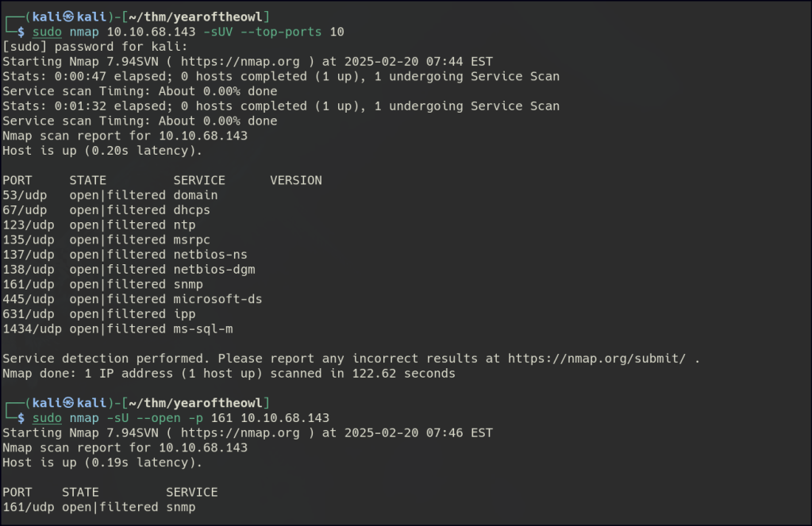Click sudo in the --top-ports command

[x=47, y=32]
